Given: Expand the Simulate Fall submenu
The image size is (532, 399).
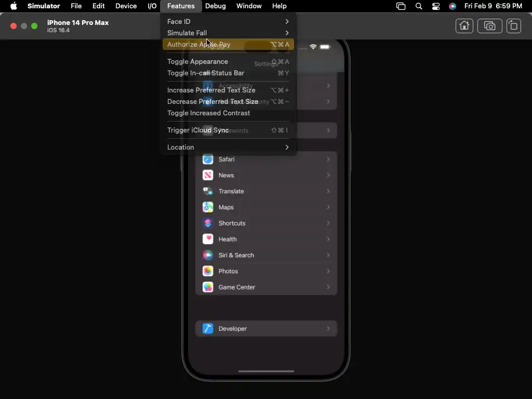Looking at the screenshot, I should pyautogui.click(x=229, y=33).
